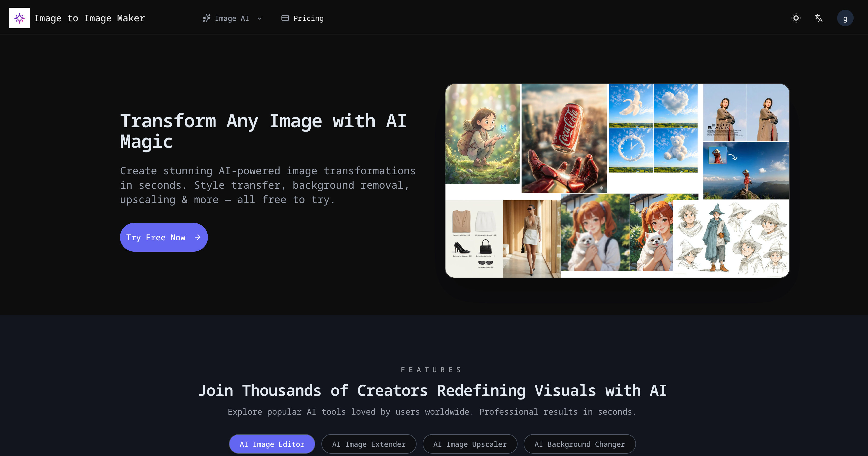Screen dimensions: 868x456
Task: Expand the Image AI dropdown chevron
Action: (260, 19)
